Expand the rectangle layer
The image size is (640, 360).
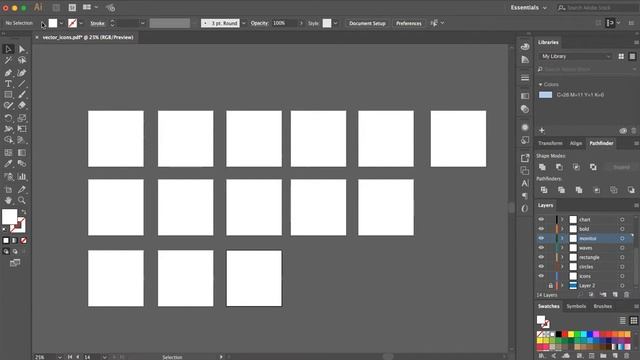[x=562, y=257]
